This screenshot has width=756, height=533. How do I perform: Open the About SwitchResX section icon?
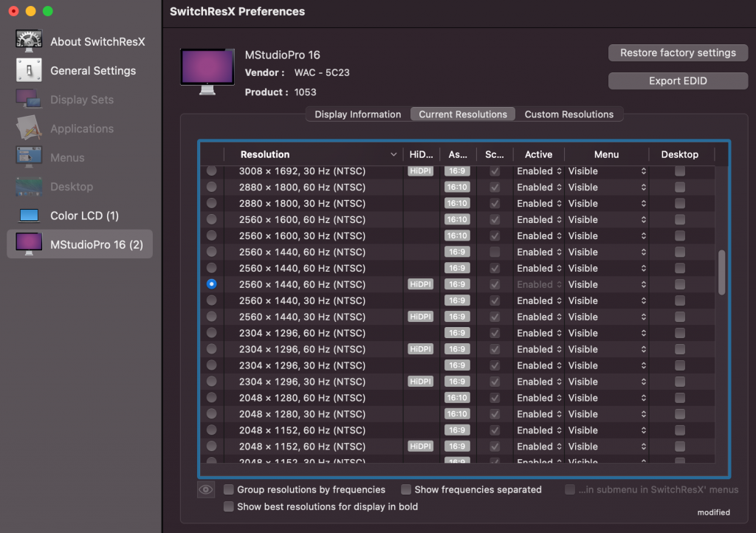pos(29,41)
